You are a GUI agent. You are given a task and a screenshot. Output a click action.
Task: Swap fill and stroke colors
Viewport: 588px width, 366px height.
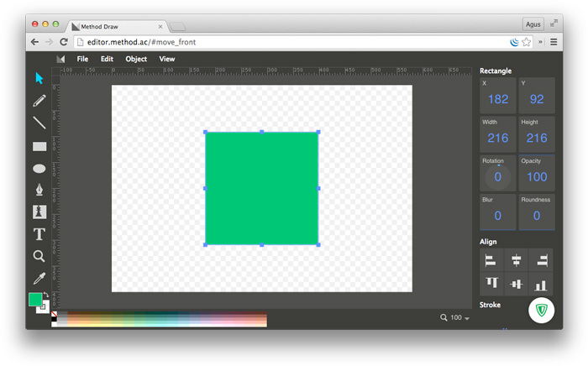(x=45, y=294)
